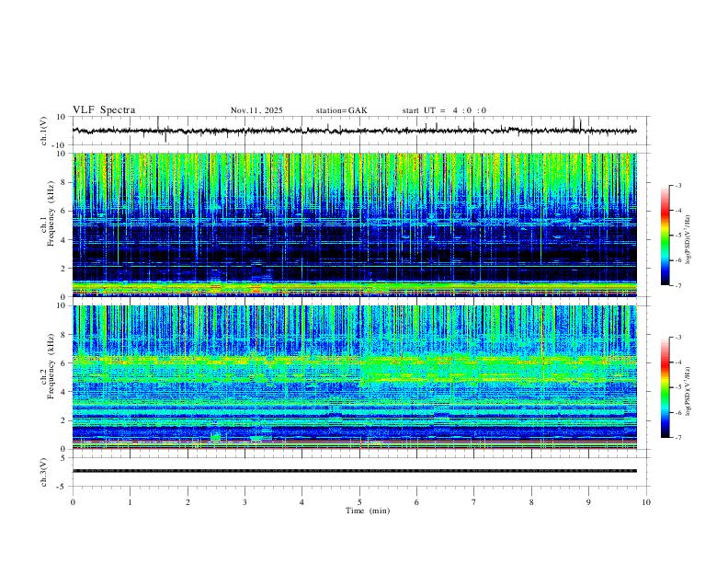Click time axis tick label '5'

(359, 502)
